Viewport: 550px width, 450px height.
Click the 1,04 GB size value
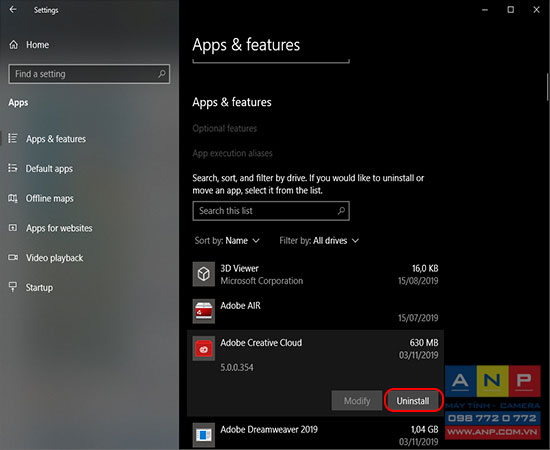(x=424, y=430)
